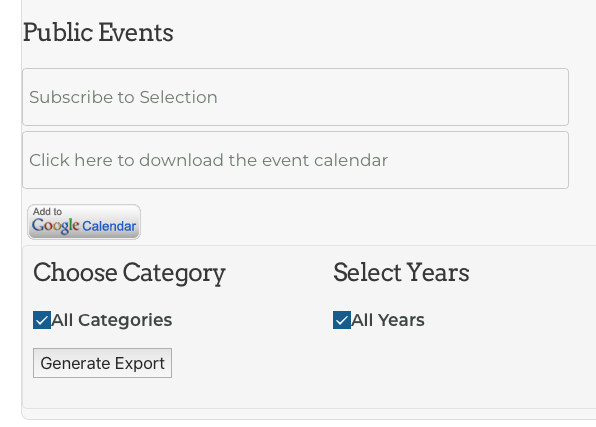
Task: Click the download event calendar box
Action: tap(295, 160)
